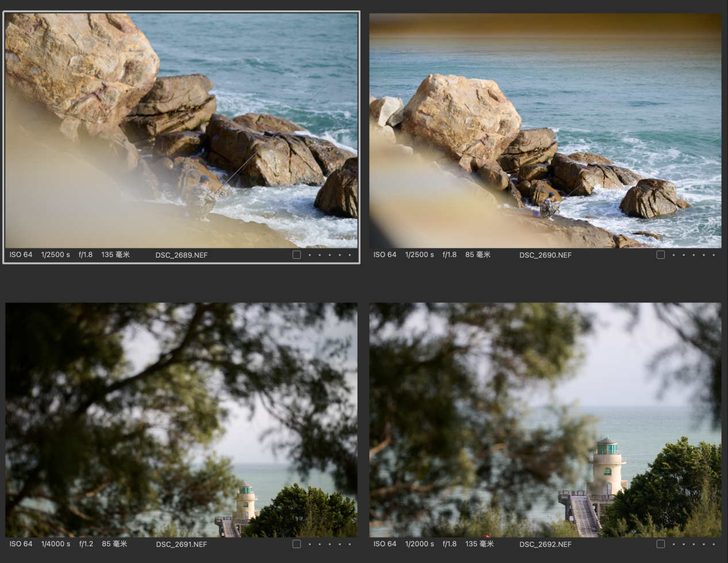
Task: Set second rating dot on DSC_2691.NEF
Action: coord(320,544)
